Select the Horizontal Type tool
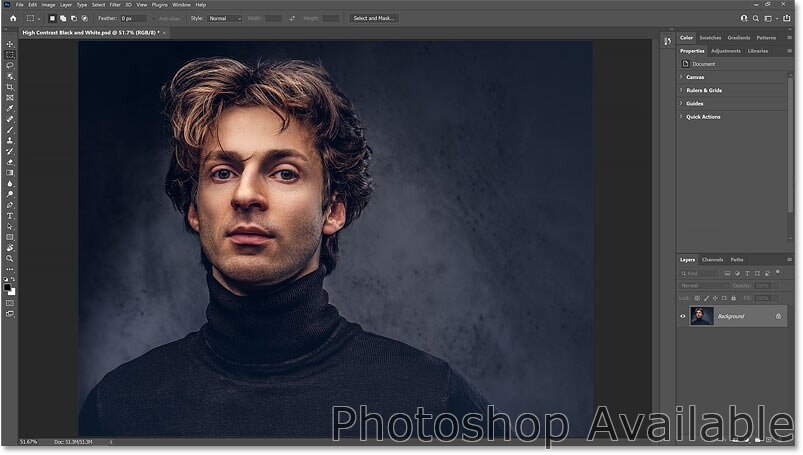Viewport: 803px width, 455px height. tap(10, 216)
